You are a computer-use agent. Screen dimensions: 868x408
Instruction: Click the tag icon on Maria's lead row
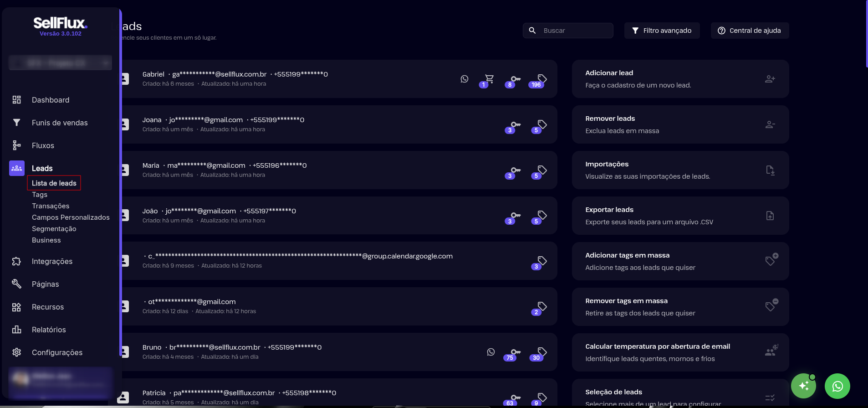[541, 170]
